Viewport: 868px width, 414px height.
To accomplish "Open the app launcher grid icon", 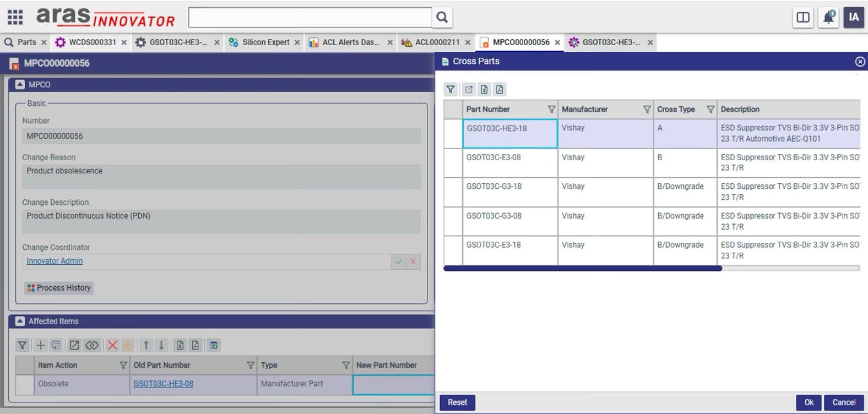I will pyautogui.click(x=15, y=17).
